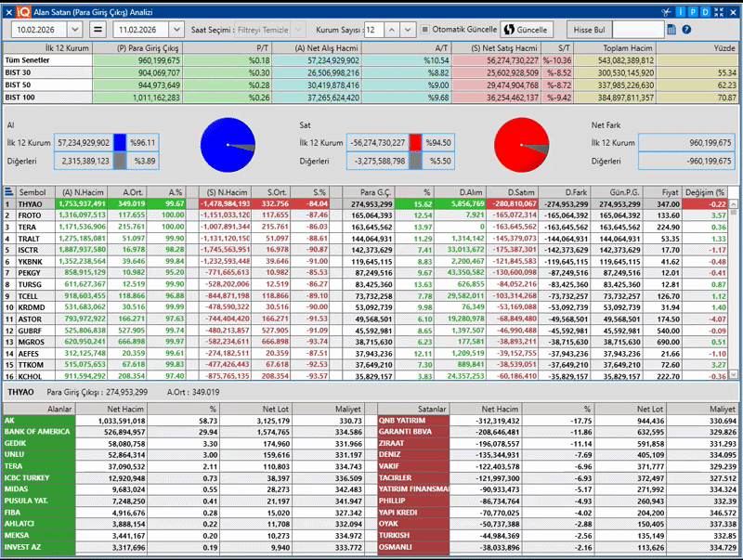Click the table menu icon left of Sembol

tap(8, 191)
